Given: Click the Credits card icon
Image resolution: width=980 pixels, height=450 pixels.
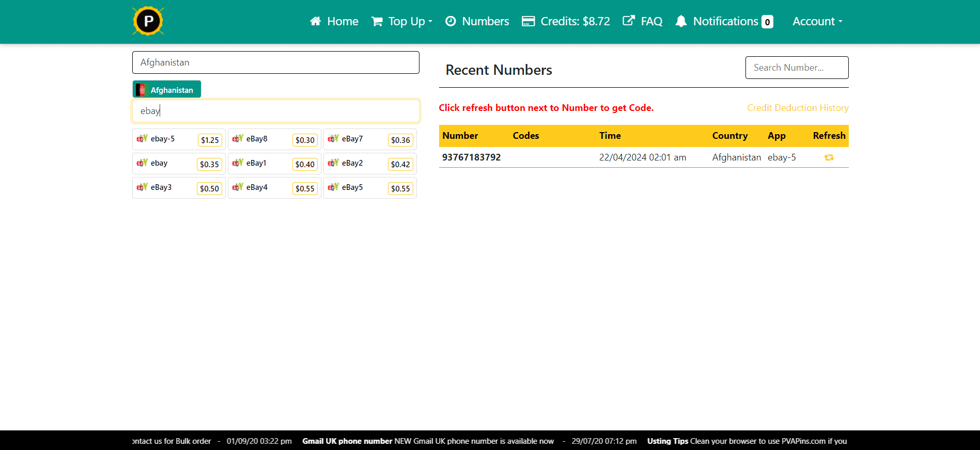Looking at the screenshot, I should [x=528, y=21].
